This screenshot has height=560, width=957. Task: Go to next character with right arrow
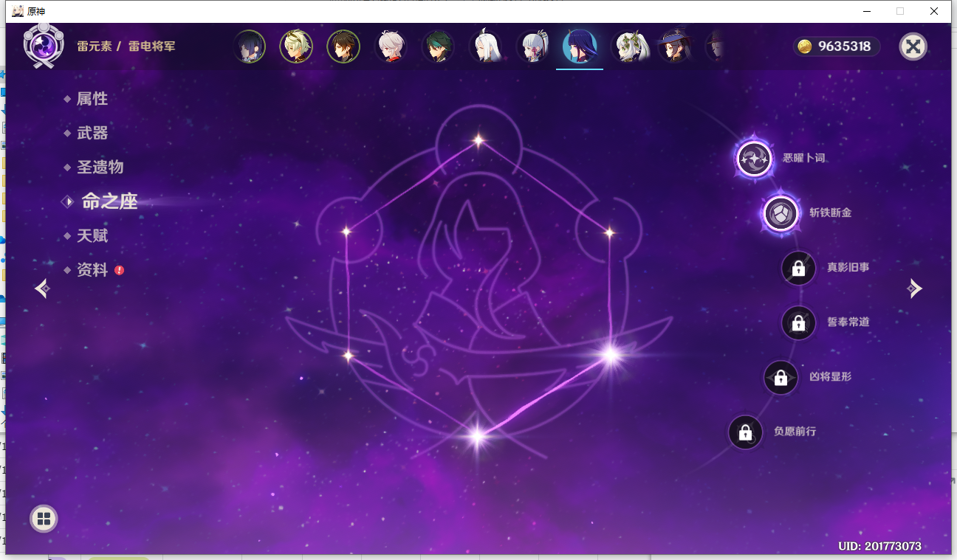point(915,288)
